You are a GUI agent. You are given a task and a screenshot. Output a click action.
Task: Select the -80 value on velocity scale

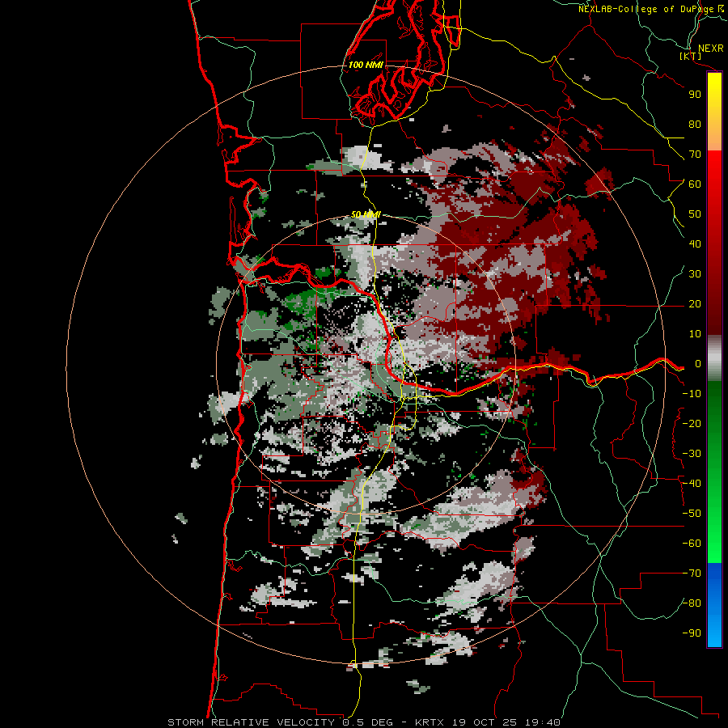pos(692,603)
